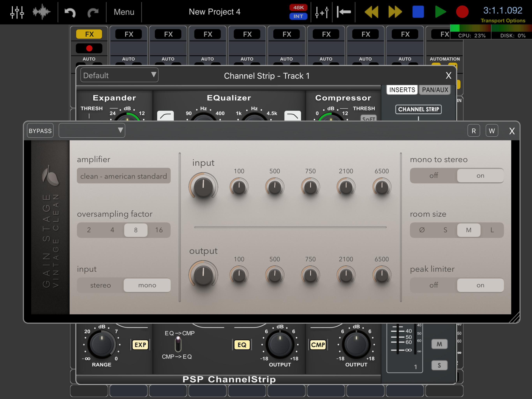Screen dimensions: 532x399
Task: Open the Menu item
Action: tap(124, 12)
